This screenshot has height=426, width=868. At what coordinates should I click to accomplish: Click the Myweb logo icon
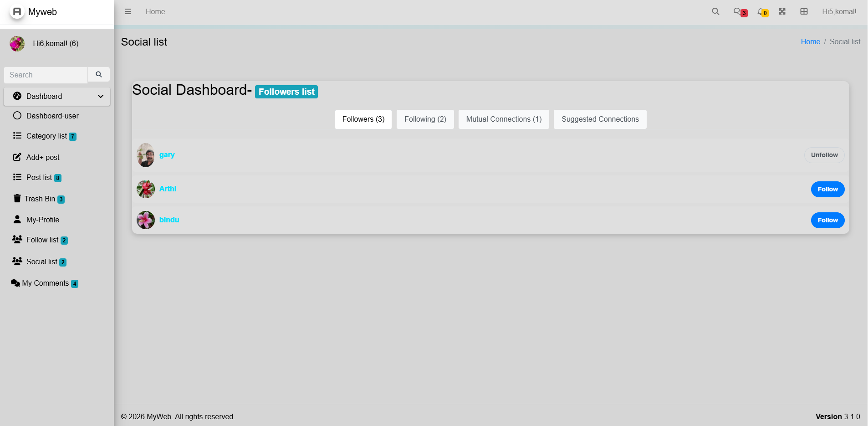[x=17, y=11]
